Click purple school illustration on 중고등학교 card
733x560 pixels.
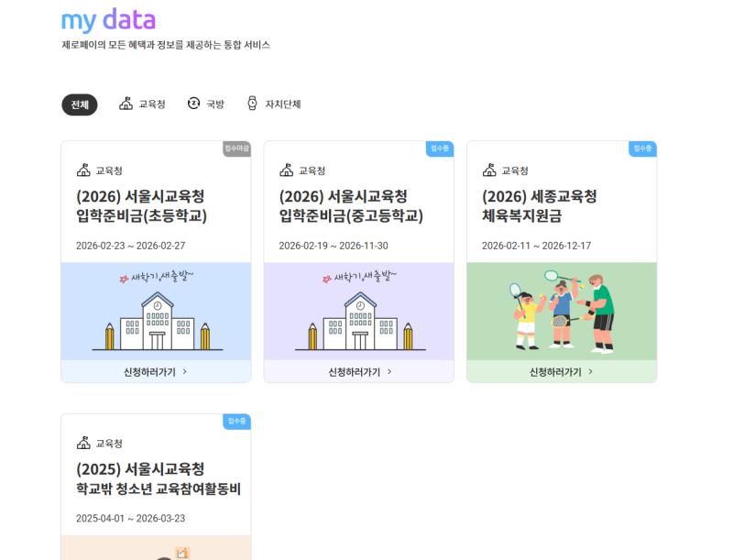(359, 312)
